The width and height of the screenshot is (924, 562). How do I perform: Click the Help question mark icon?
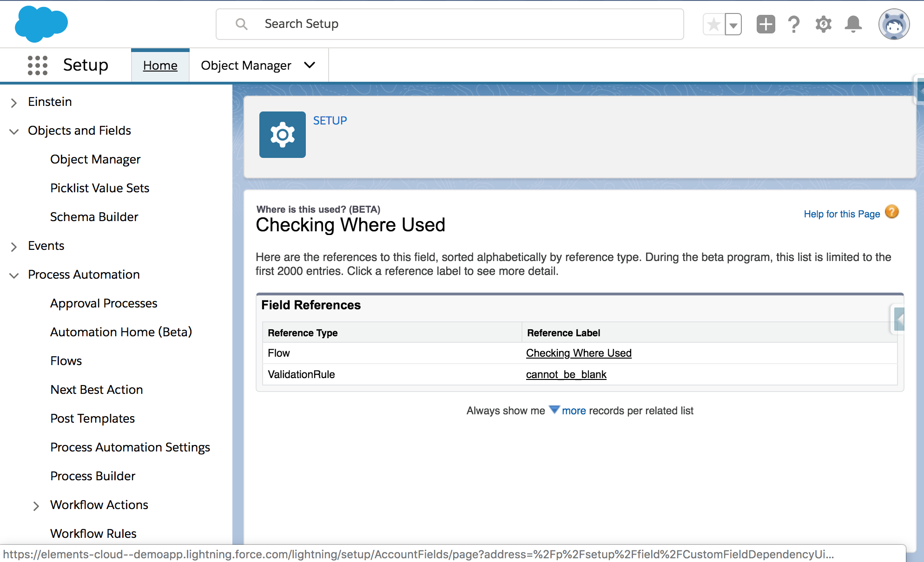[x=793, y=24]
